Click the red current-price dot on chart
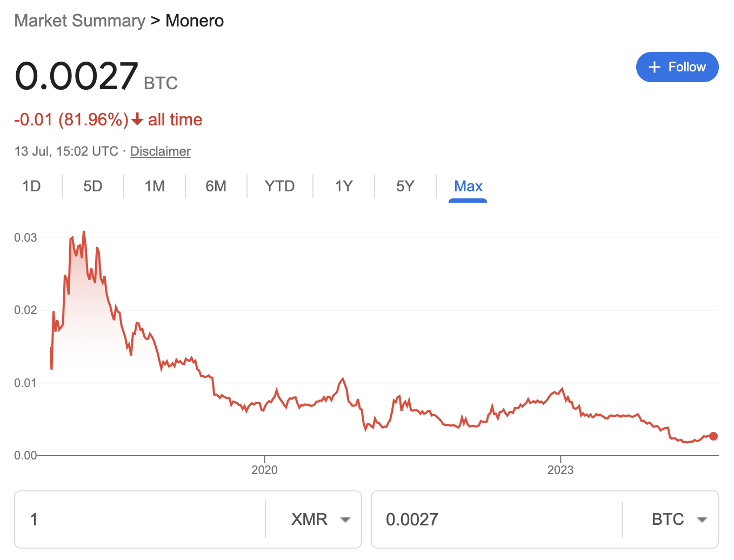The width and height of the screenshot is (734, 560). (713, 436)
